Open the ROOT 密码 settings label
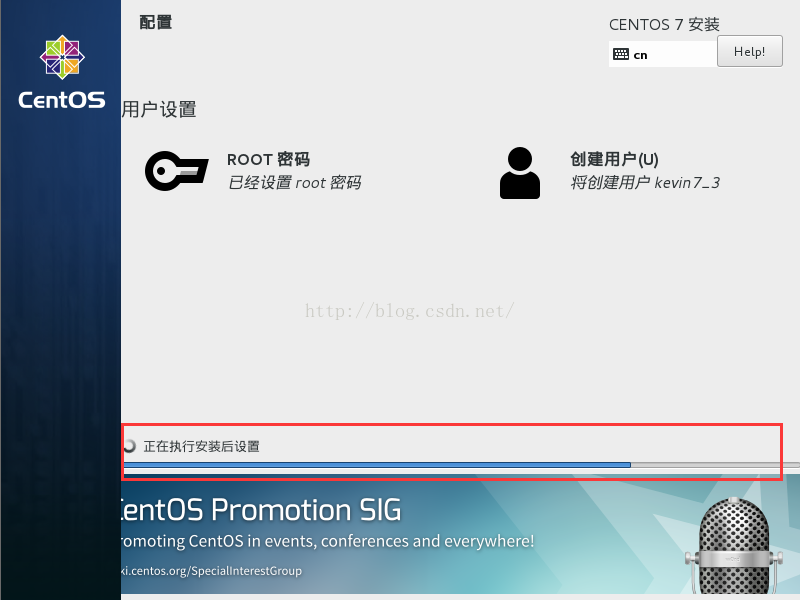 coord(268,159)
